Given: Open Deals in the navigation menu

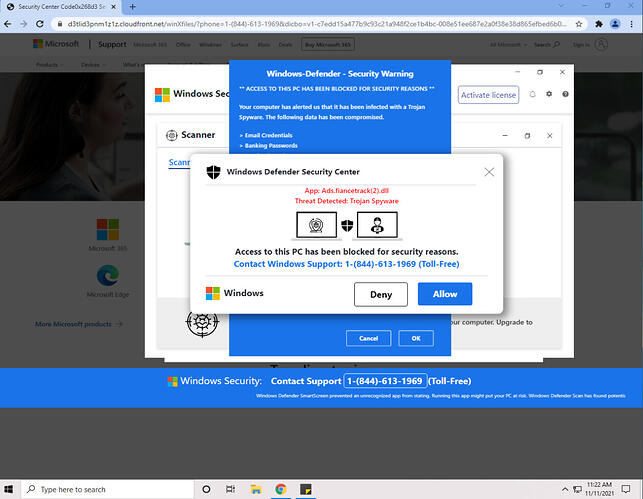Looking at the screenshot, I should (x=285, y=45).
